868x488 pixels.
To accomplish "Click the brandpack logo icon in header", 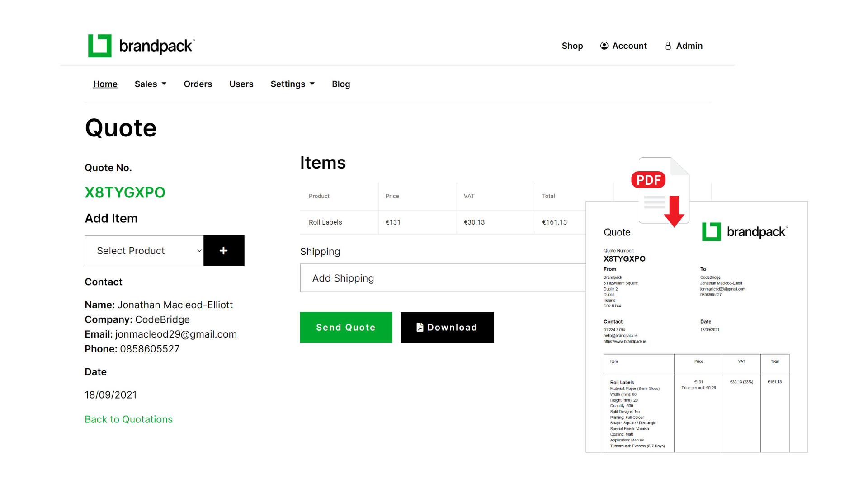I will [x=99, y=46].
